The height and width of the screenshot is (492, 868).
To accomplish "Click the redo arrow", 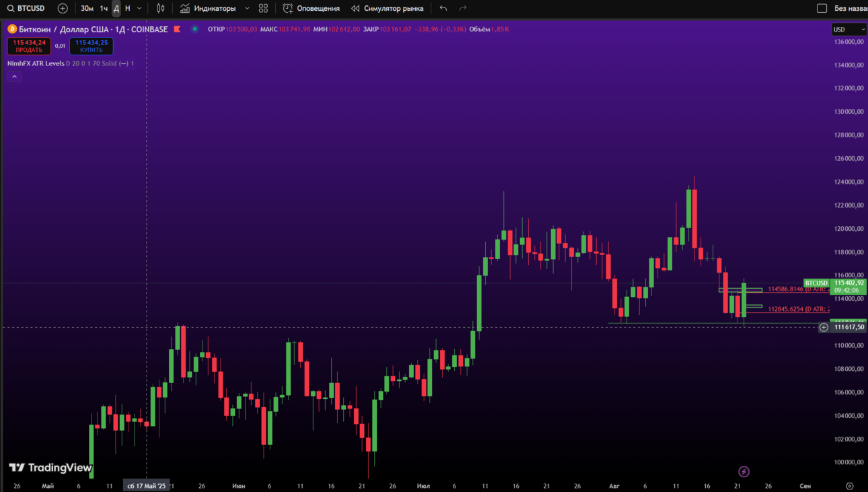I will [x=463, y=8].
